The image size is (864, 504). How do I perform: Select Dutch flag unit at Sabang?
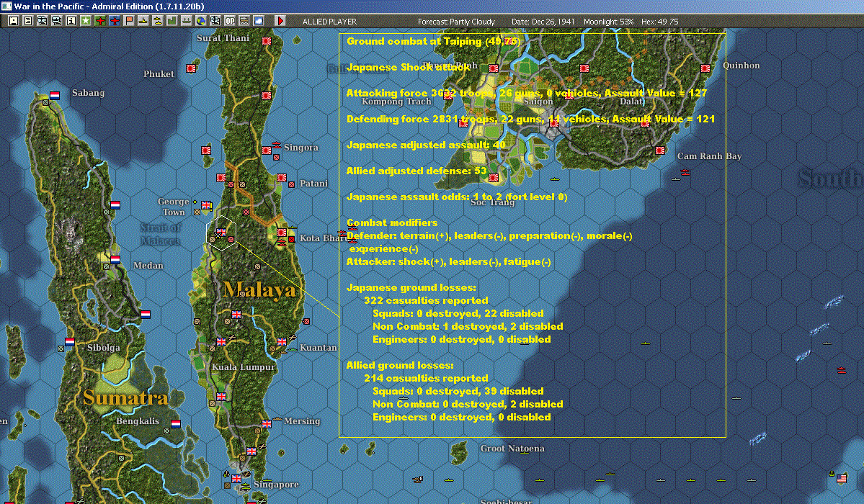tap(55, 95)
